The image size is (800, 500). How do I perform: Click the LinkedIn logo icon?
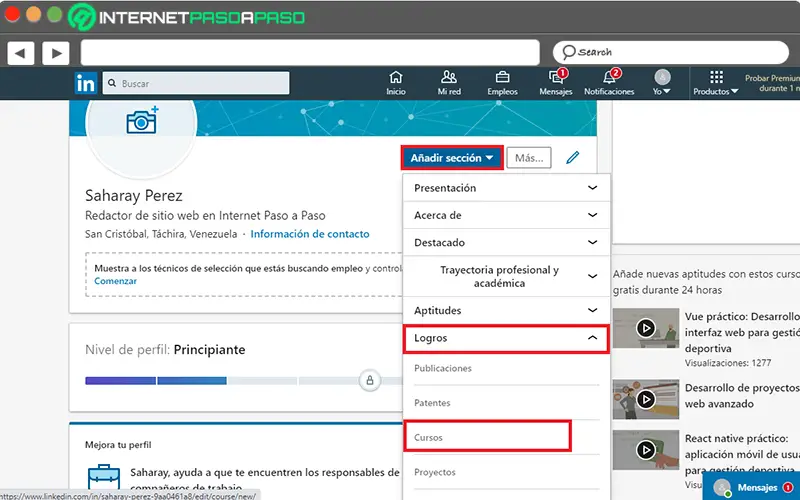85,83
